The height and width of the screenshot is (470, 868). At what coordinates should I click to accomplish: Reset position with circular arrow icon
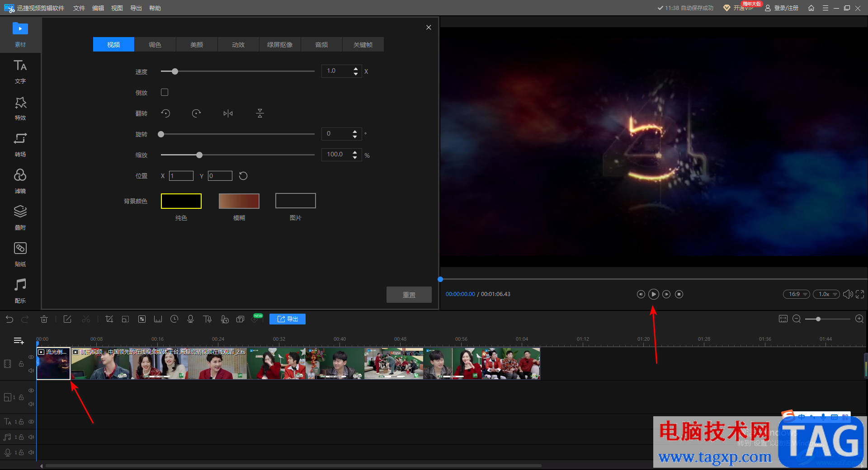point(243,176)
